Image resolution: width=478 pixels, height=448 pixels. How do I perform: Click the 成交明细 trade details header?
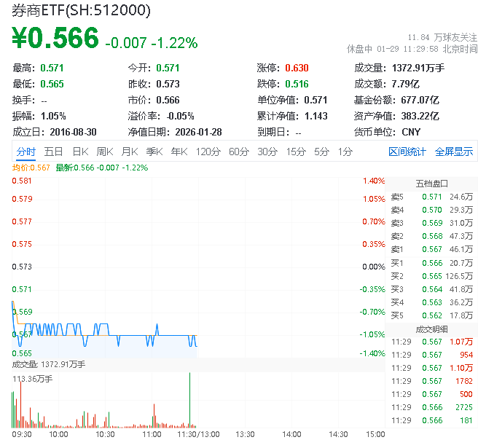coord(431,329)
